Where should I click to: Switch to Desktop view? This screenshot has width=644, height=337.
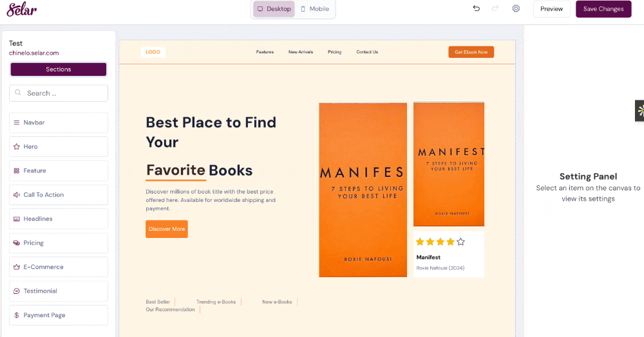[274, 9]
